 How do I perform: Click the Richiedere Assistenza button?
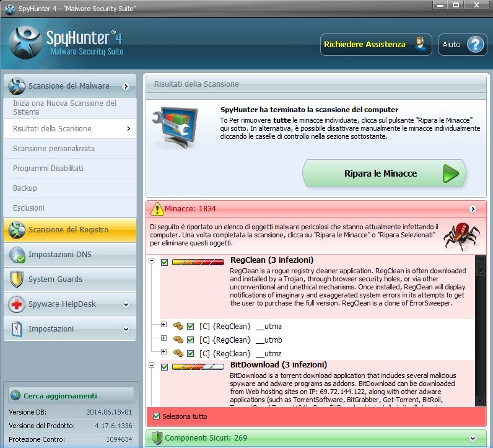coord(376,45)
